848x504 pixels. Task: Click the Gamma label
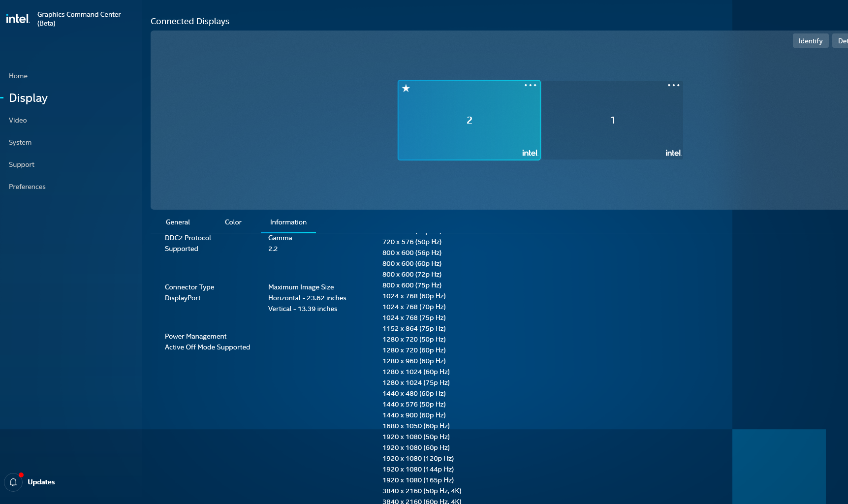point(280,238)
